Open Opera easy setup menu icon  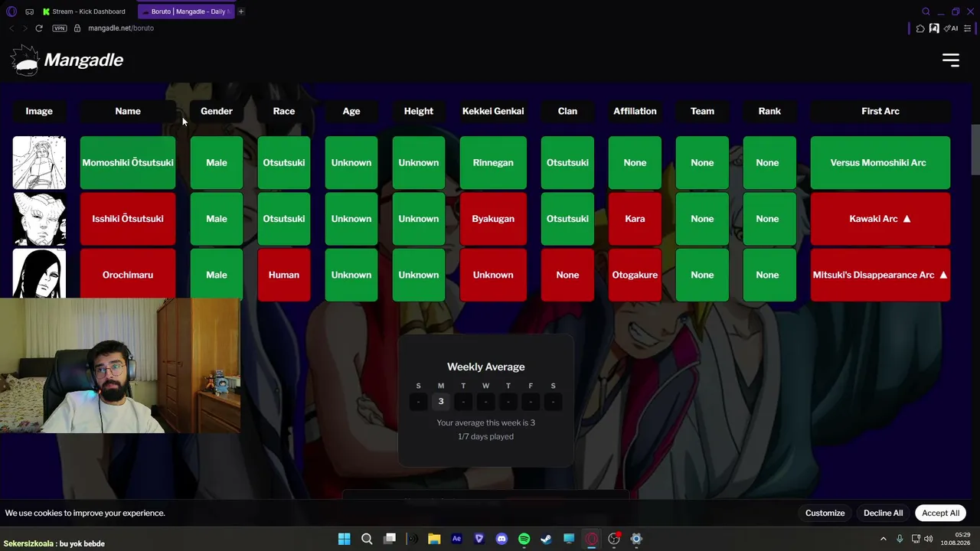[x=968, y=28]
